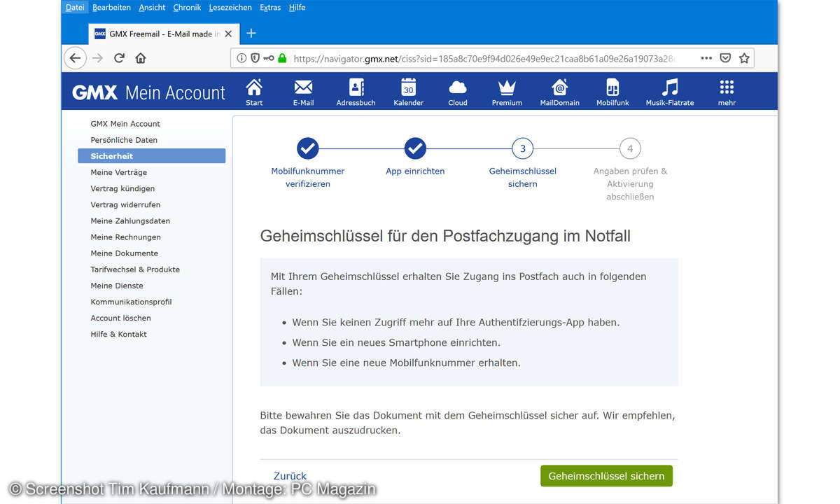Open the Ansicht menu
Image resolution: width=840 pixels, height=504 pixels.
[152, 7]
